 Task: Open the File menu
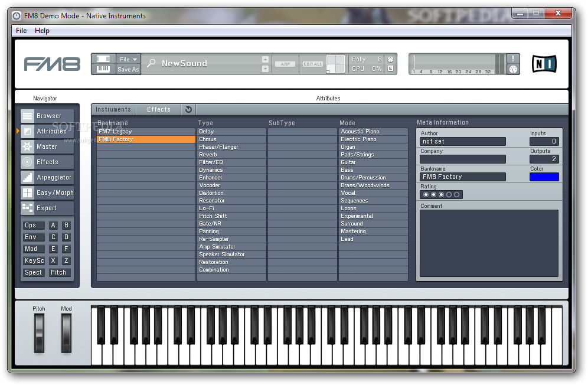[x=21, y=31]
